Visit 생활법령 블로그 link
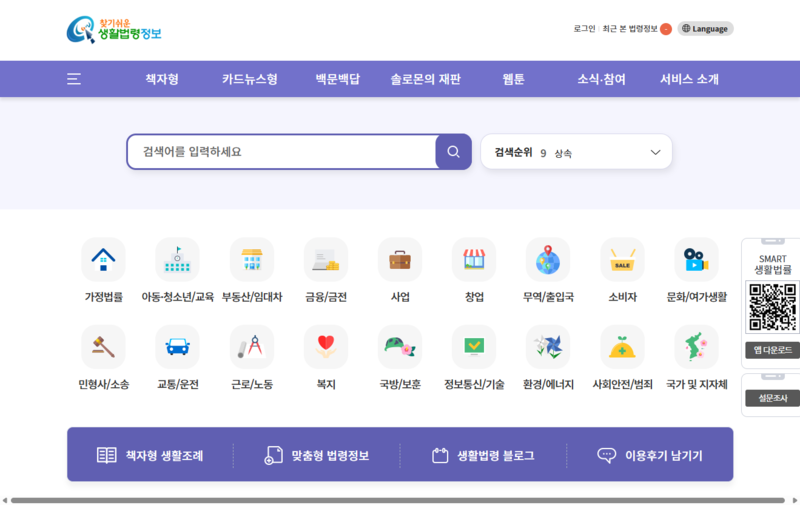The width and height of the screenshot is (800, 505). click(x=483, y=456)
